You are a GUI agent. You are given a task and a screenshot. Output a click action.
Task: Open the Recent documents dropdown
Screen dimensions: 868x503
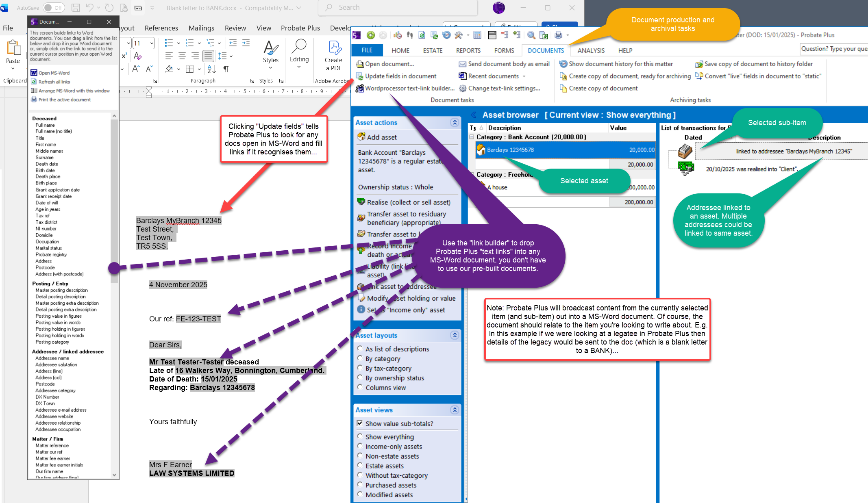(524, 76)
